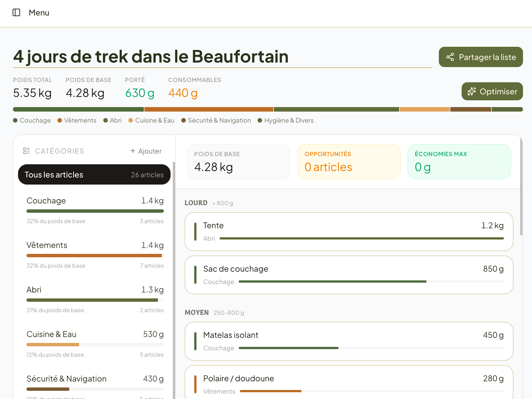Click the green Couchage legend dot
532x399 pixels.
(15, 120)
